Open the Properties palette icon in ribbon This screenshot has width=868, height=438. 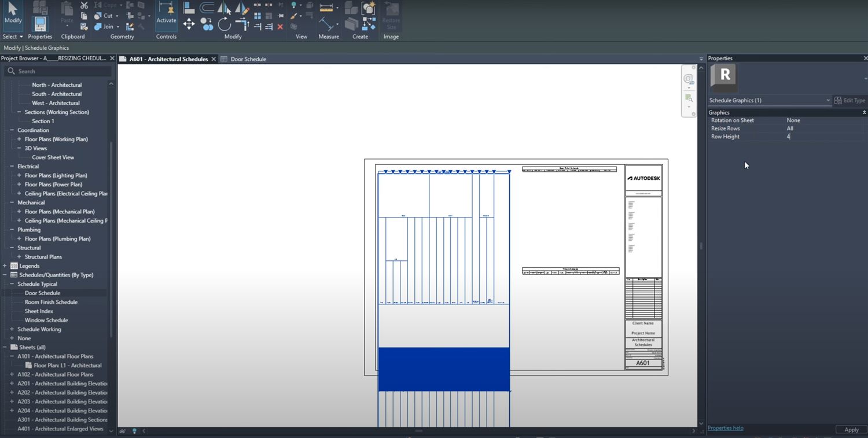pyautogui.click(x=40, y=24)
